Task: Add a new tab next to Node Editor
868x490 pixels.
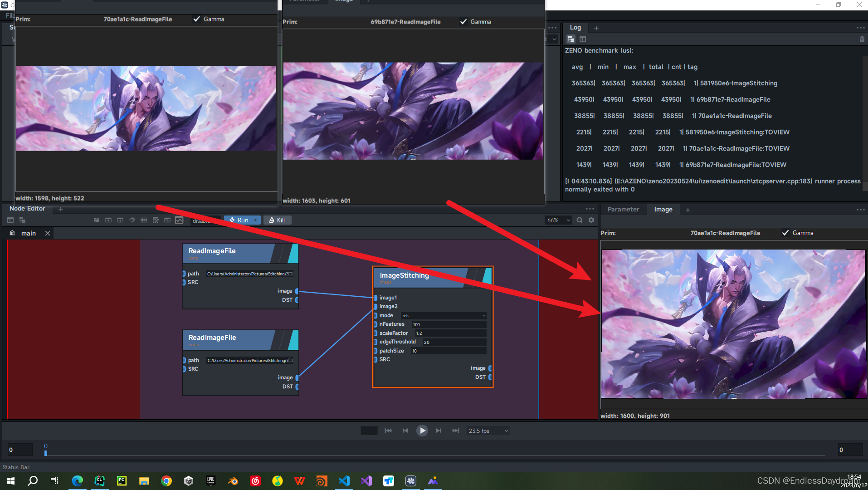Action: (61, 209)
